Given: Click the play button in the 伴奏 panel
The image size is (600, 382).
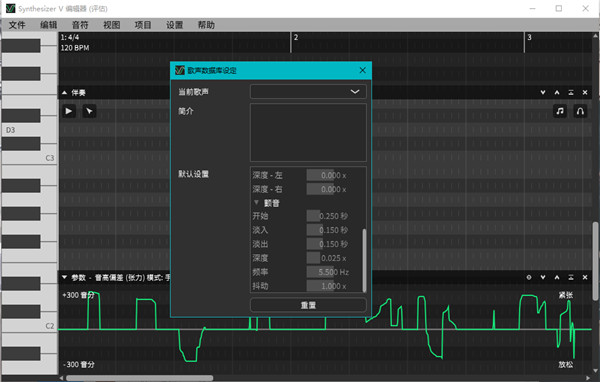Looking at the screenshot, I should pyautogui.click(x=69, y=111).
